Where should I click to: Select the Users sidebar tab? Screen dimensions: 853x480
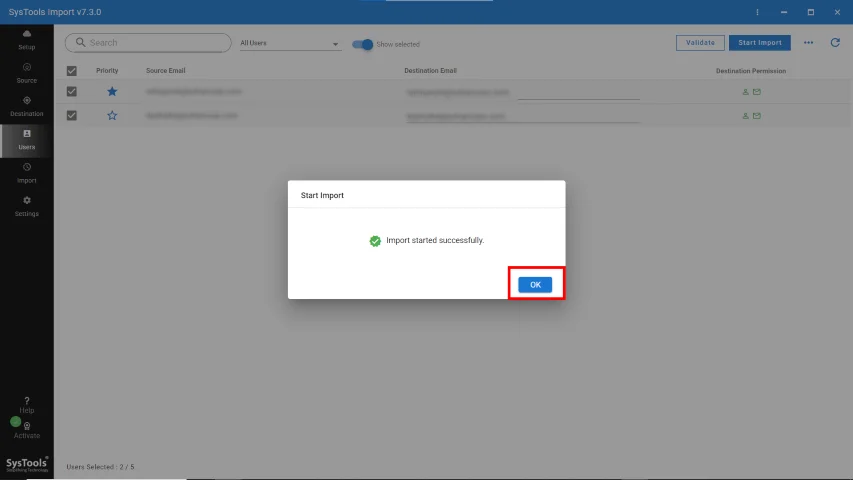[x=27, y=140]
